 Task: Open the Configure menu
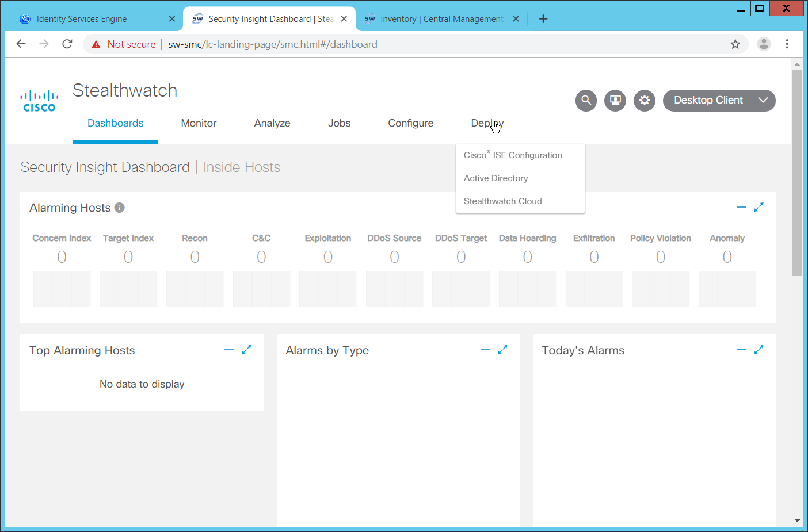point(410,123)
